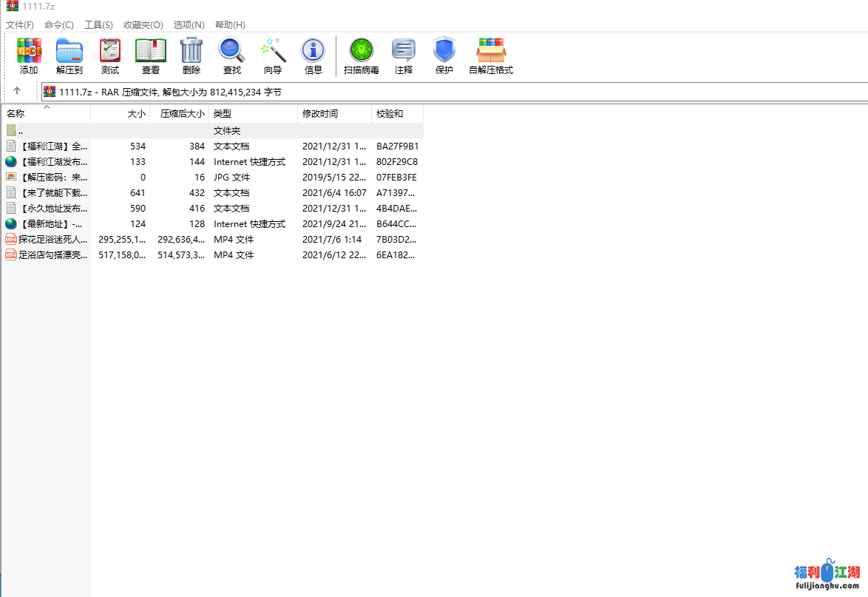Image resolution: width=868 pixels, height=597 pixels.
Task: Sort by 压缩后大小 column header
Action: tap(182, 114)
